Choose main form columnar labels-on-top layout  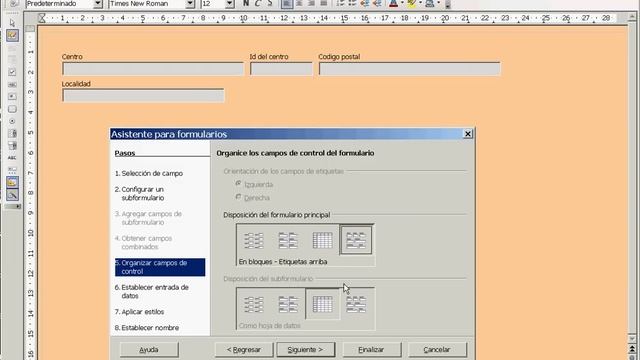[x=288, y=240]
